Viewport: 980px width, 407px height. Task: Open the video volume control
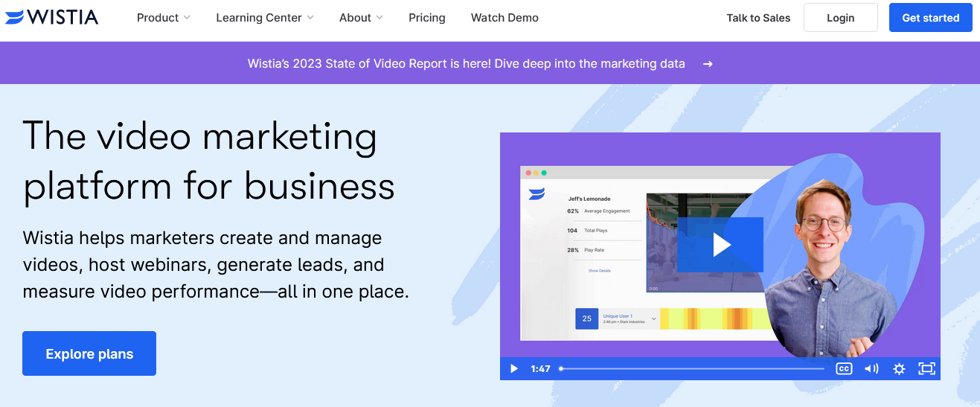tap(871, 368)
